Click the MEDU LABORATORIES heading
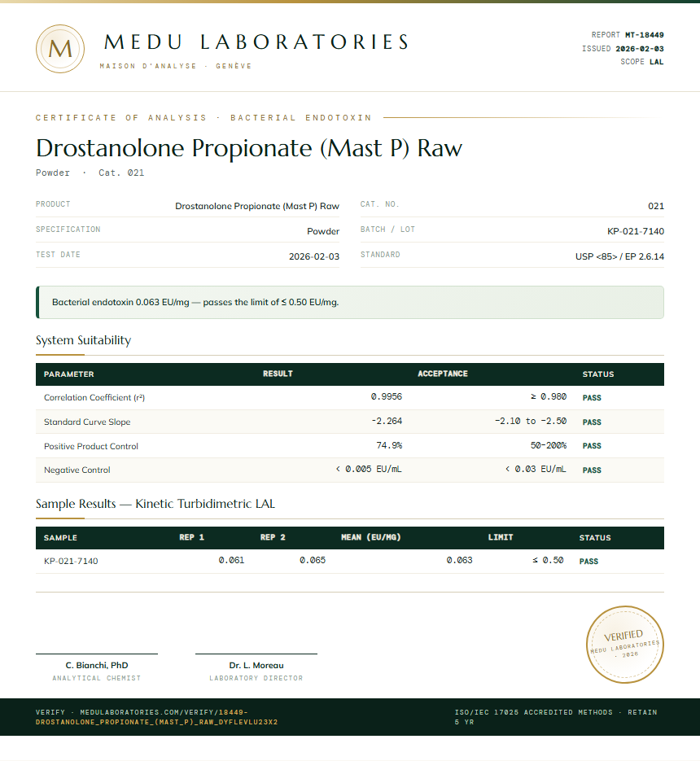This screenshot has height=761, width=700. pos(256,42)
